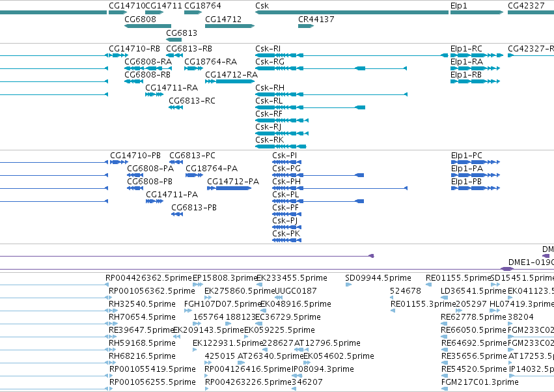Click EST IP08094.3prime
Screen dimensions: 554x392
point(323,369)
